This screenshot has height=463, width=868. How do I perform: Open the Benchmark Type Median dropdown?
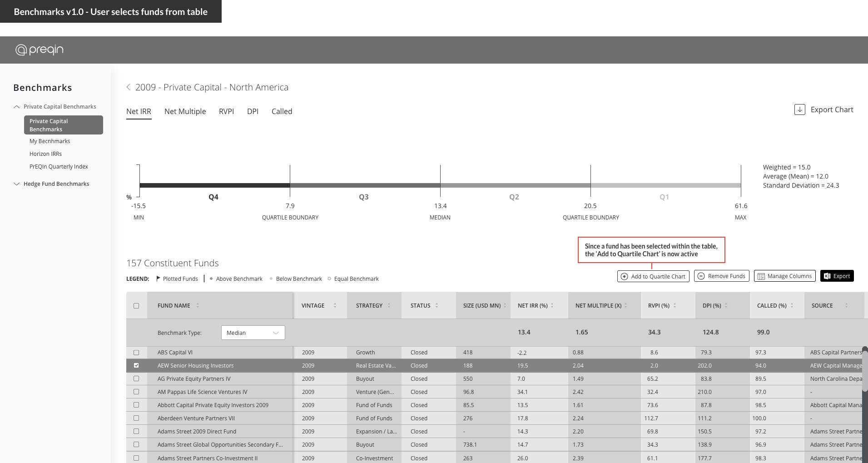[253, 333]
